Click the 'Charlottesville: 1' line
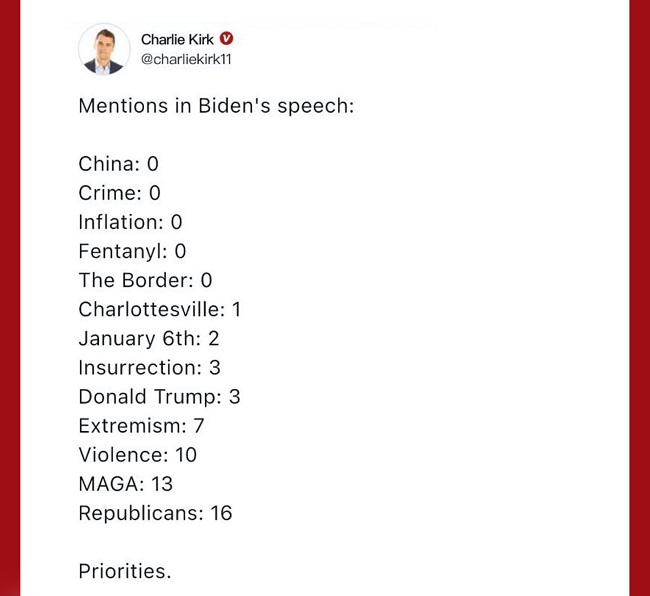Viewport: 650px width, 596px height. coord(160,309)
